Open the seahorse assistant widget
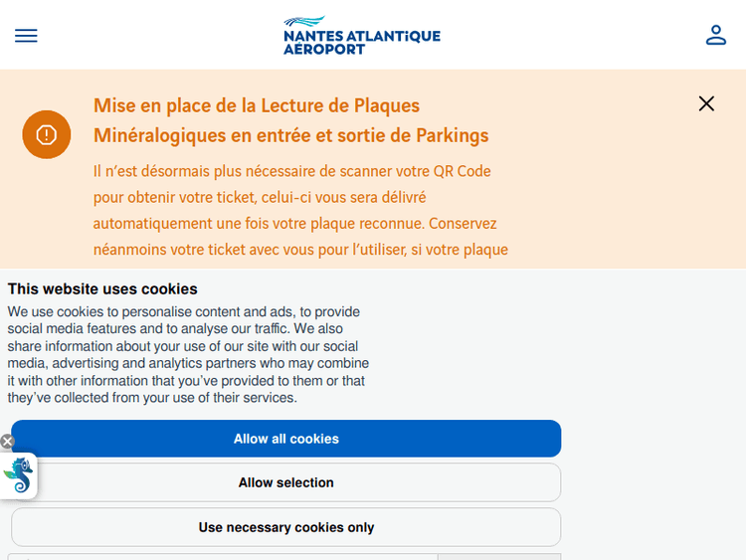Image resolution: width=746 pixels, height=560 pixels. click(19, 475)
